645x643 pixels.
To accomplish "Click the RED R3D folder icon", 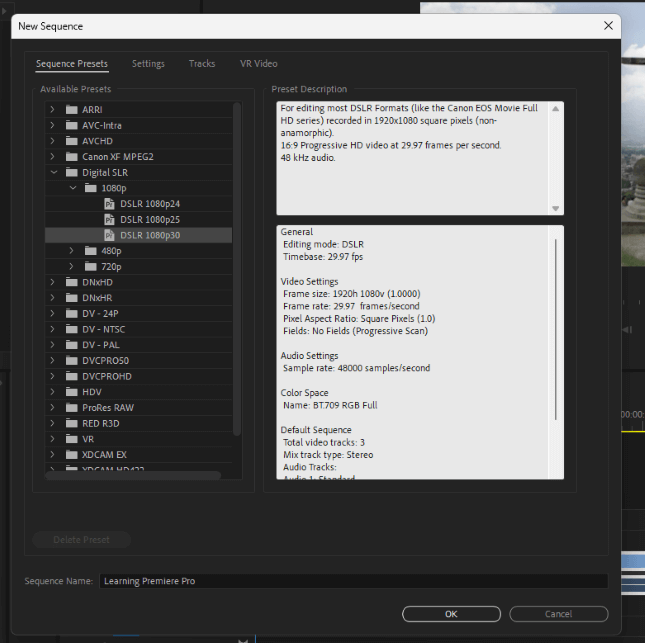I will (x=71, y=423).
